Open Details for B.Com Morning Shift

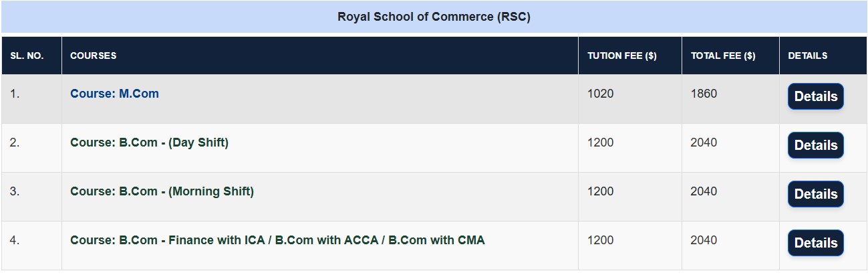tap(815, 194)
